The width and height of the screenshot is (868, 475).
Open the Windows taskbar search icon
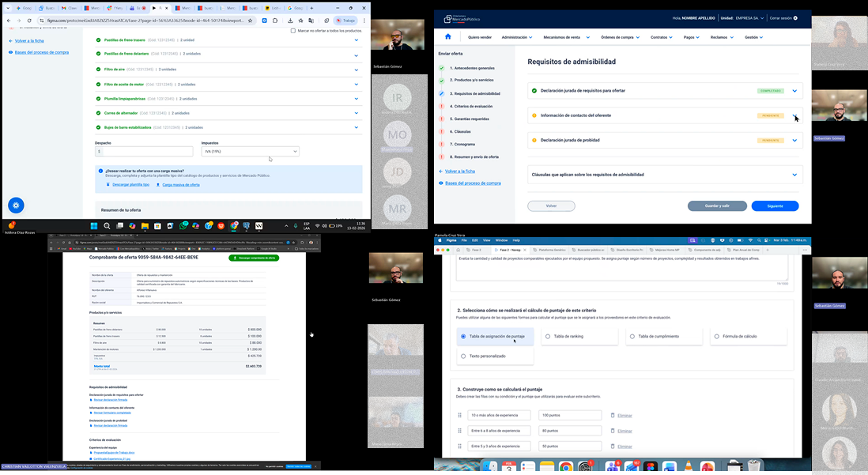point(107,226)
